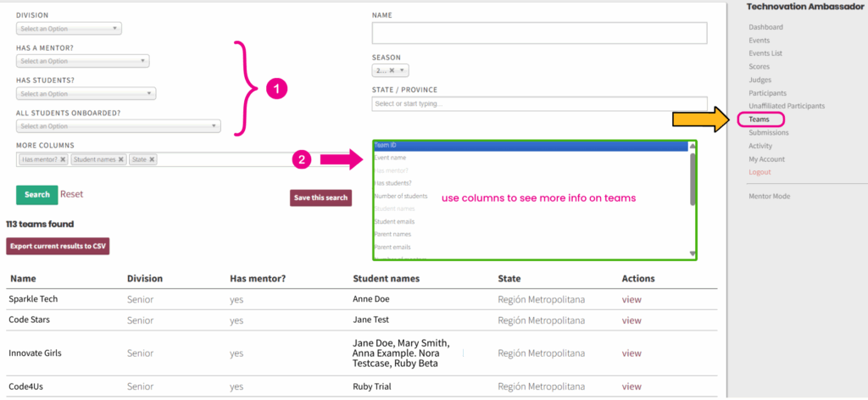Image resolution: width=868 pixels, height=400 pixels.
Task: Click into the Name input field
Action: point(539,33)
